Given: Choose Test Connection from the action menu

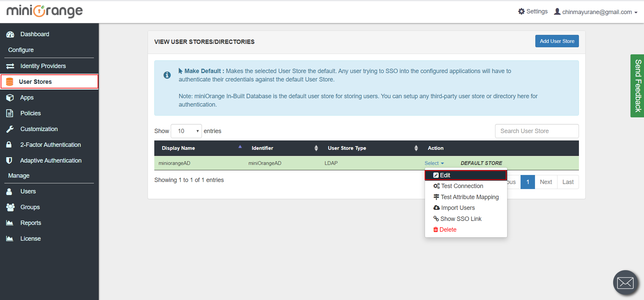Looking at the screenshot, I should tap(466, 186).
